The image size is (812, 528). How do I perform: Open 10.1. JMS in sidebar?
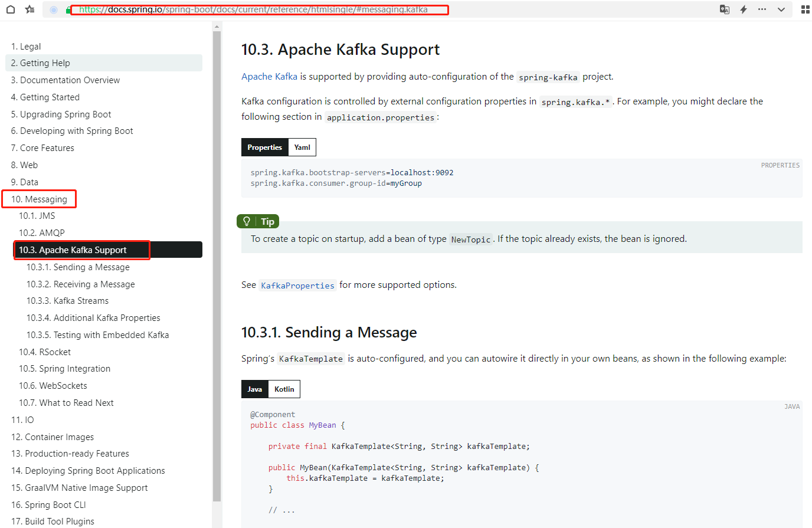pyautogui.click(x=37, y=216)
